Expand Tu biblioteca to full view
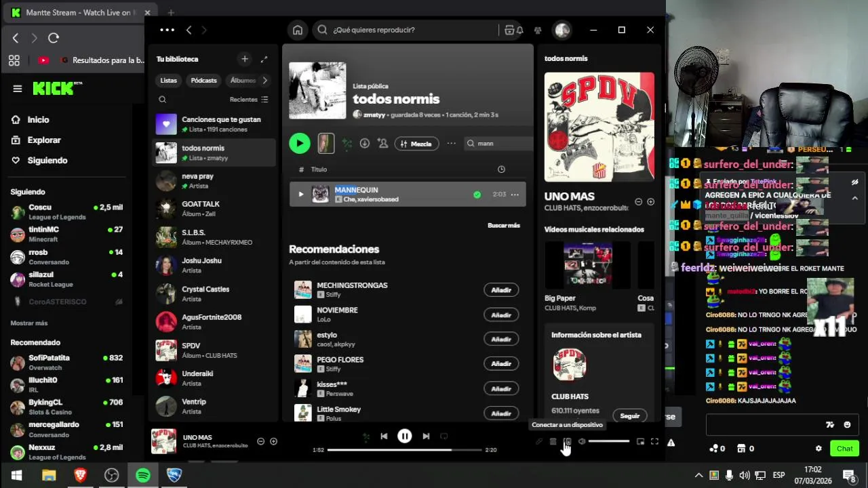868x488 pixels. [264, 59]
